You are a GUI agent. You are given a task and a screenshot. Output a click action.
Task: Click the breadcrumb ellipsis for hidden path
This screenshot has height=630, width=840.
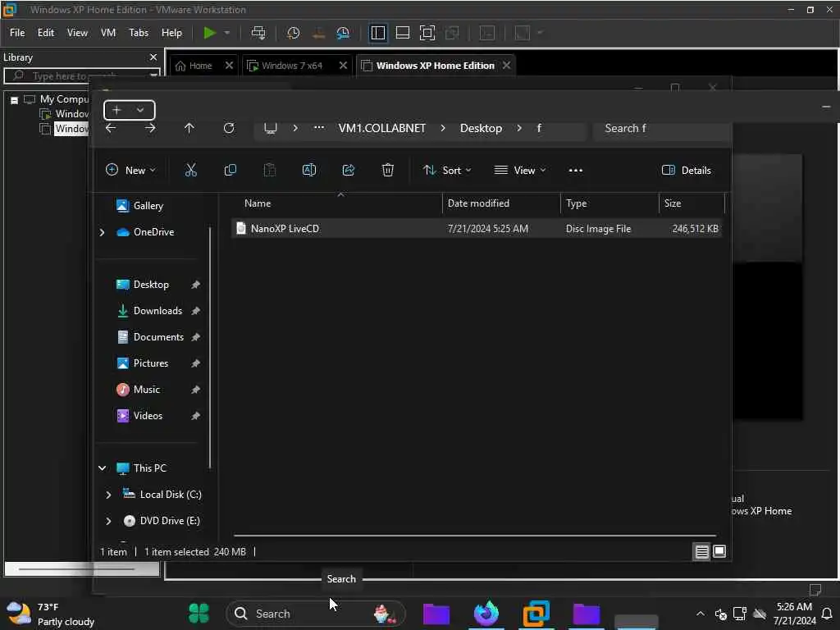tap(319, 127)
